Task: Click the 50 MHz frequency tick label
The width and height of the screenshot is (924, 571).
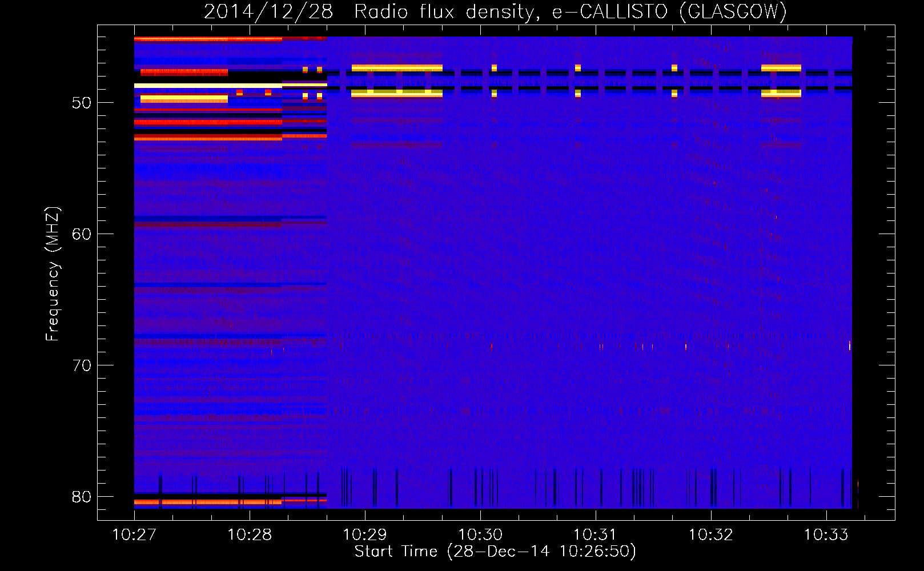Action: point(82,103)
